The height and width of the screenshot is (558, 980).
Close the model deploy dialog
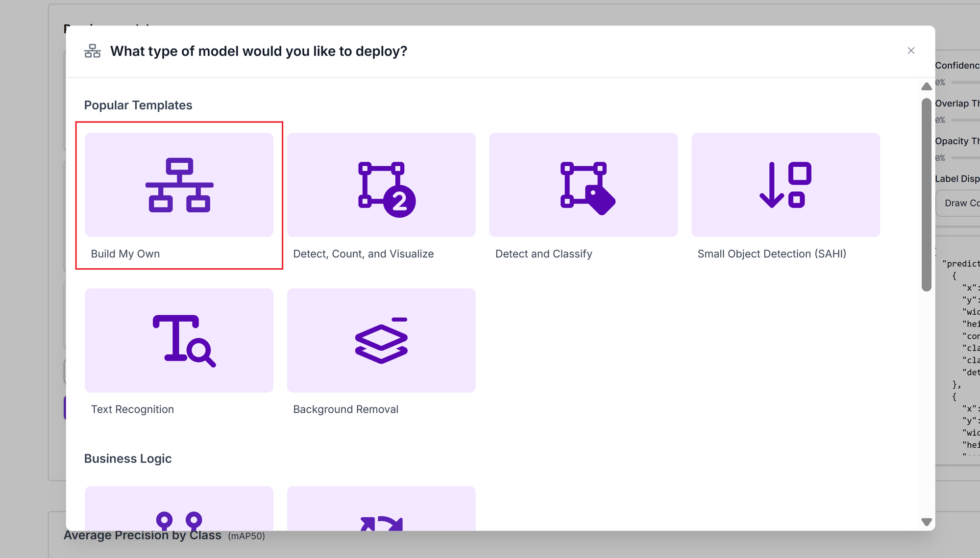(911, 51)
